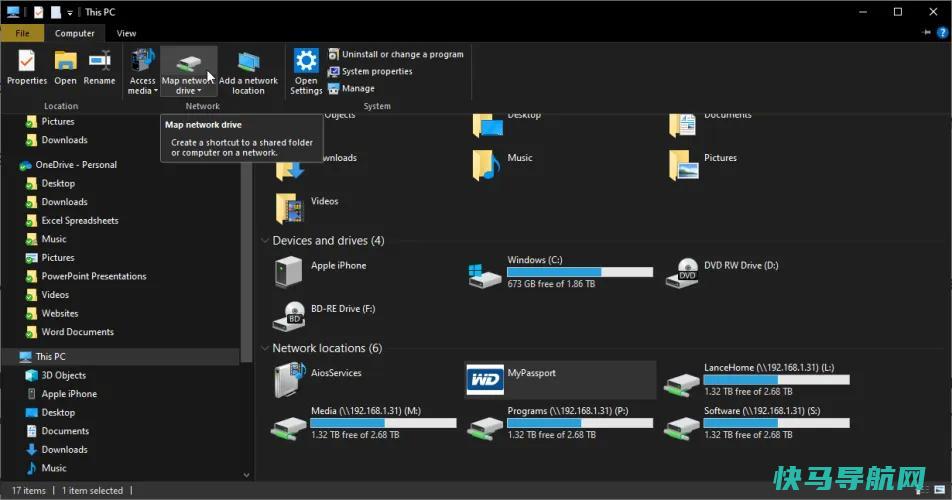952x500 pixels.
Task: Click the '1 item selected' status text
Action: 92,490
